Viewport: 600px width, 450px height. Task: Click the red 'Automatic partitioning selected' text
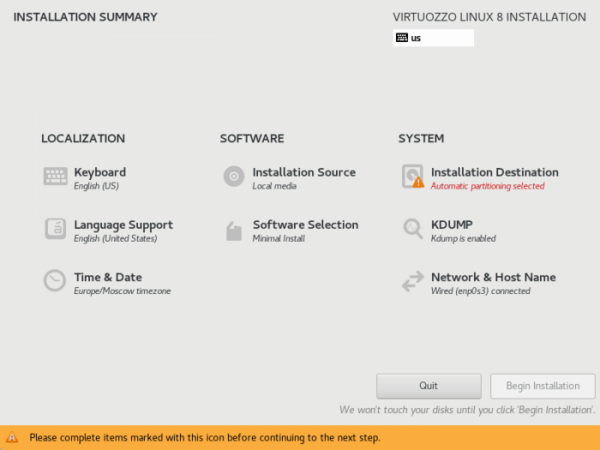[487, 186]
